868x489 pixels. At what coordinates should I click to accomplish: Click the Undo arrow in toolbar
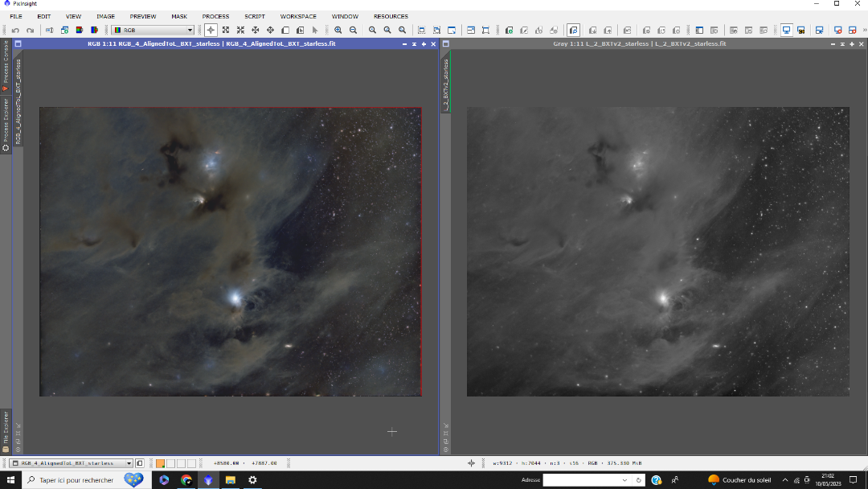[x=16, y=30]
